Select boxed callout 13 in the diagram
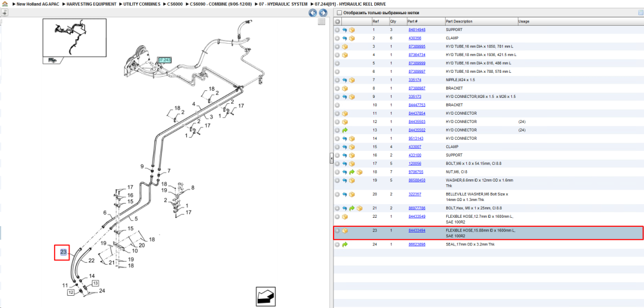The width and height of the screenshot is (644, 308). tap(95, 284)
